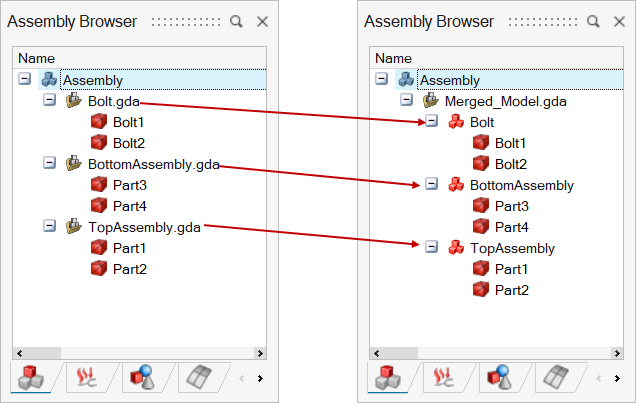The image size is (636, 403).
Task: Click the Name column header in right browser
Action: pyautogui.click(x=496, y=58)
